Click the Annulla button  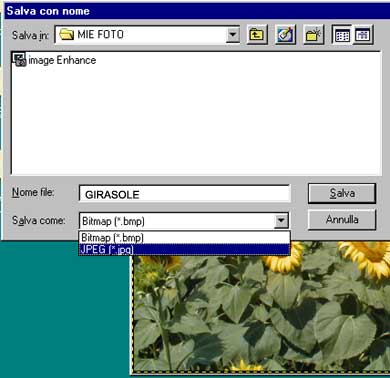342,220
